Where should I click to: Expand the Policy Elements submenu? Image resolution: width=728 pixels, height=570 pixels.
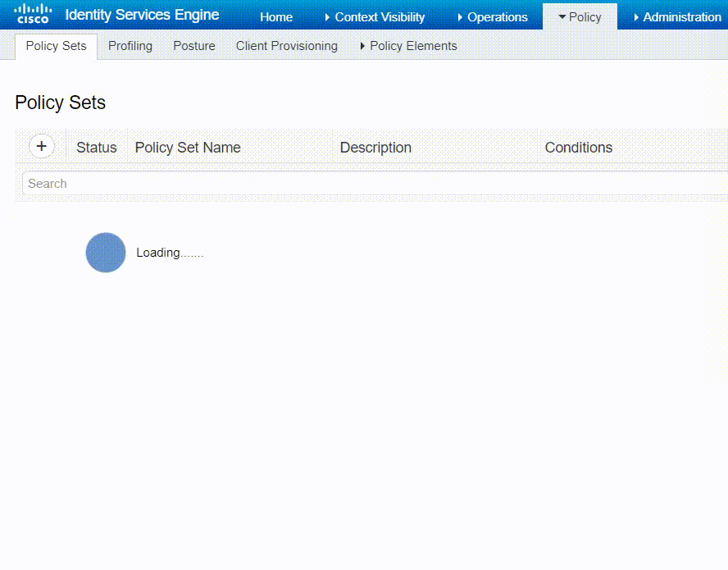(x=408, y=46)
